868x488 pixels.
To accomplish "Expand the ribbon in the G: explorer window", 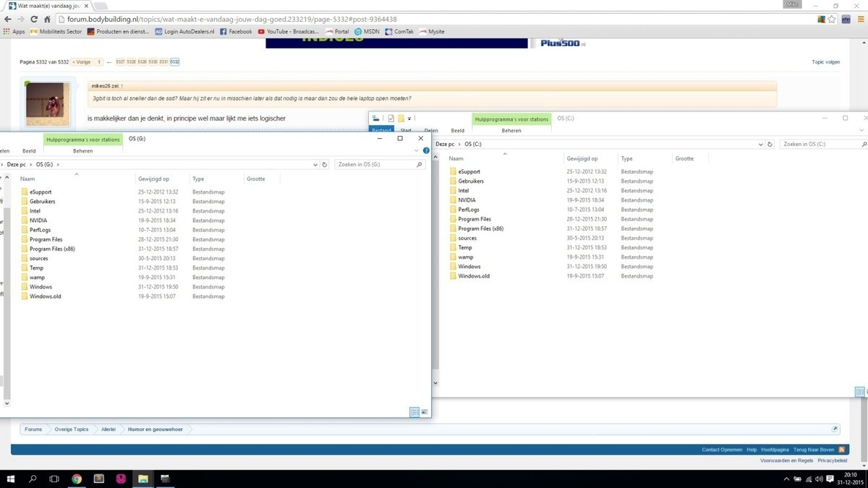I will pyautogui.click(x=416, y=150).
